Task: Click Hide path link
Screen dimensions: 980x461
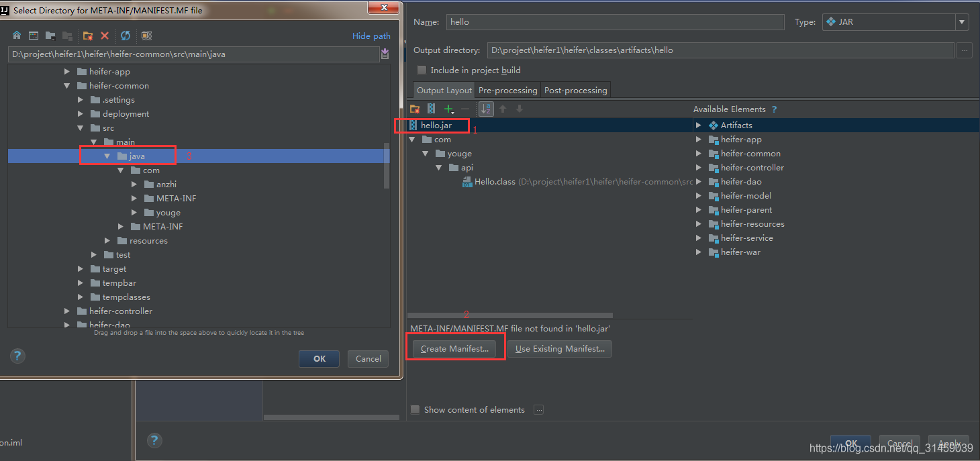Action: (x=371, y=36)
